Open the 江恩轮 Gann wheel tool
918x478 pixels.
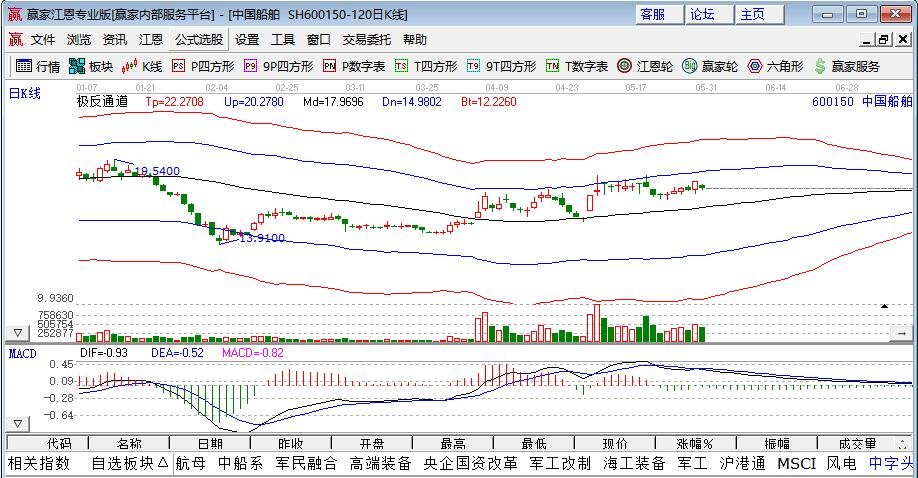pos(643,66)
